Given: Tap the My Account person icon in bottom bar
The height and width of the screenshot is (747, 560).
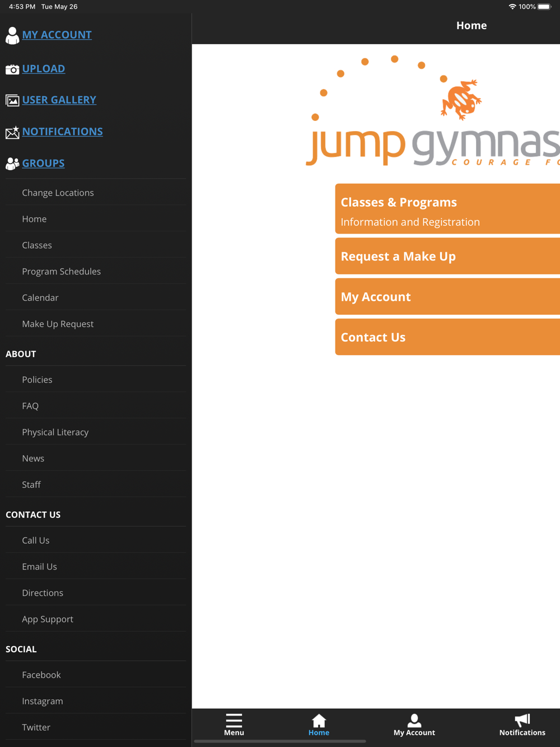Looking at the screenshot, I should [x=414, y=720].
